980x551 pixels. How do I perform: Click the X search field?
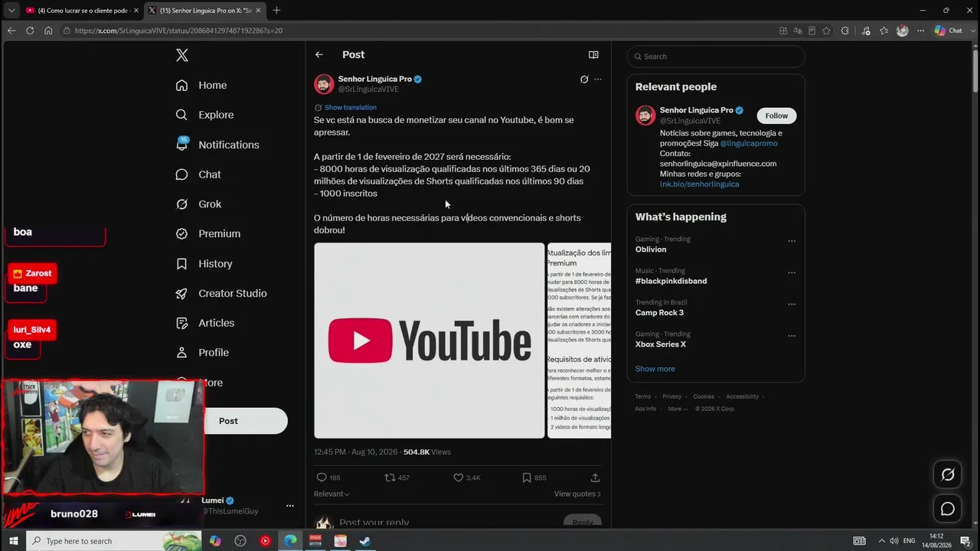coord(716,57)
